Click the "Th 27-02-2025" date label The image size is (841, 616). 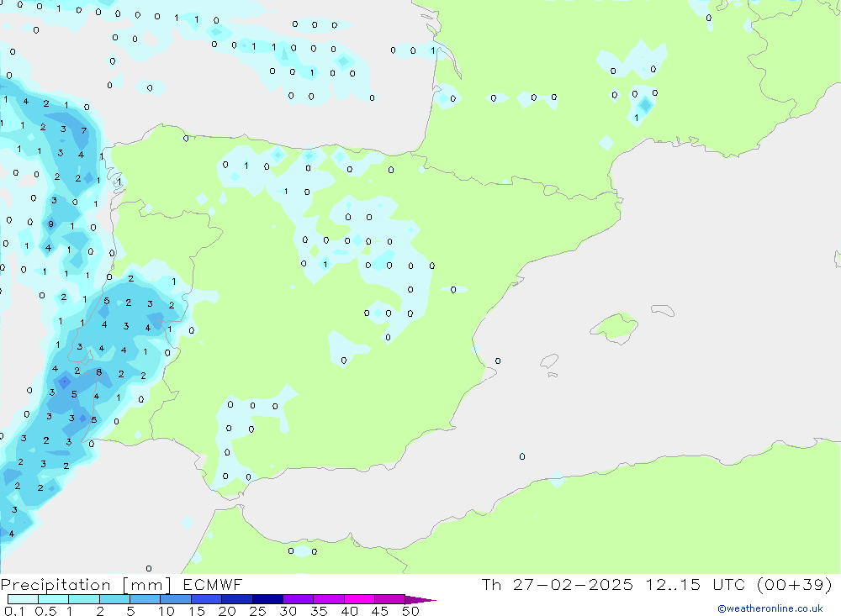[558, 585]
